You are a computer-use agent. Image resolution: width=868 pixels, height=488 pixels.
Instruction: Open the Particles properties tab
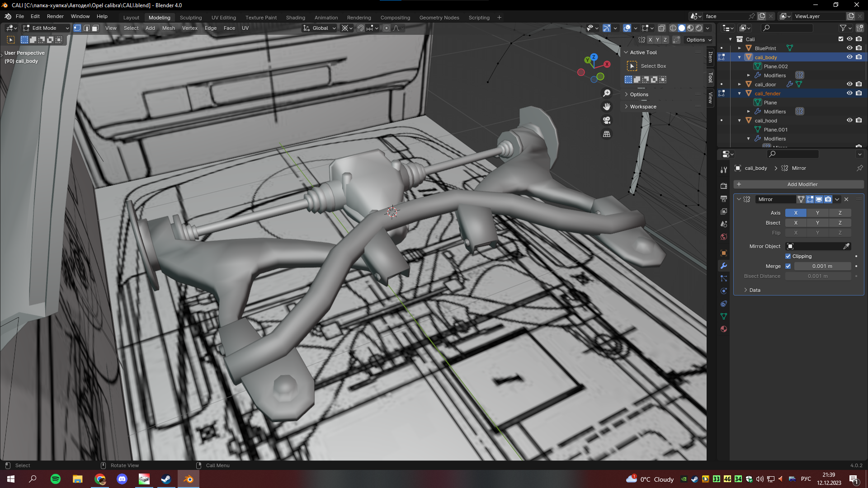pyautogui.click(x=724, y=278)
